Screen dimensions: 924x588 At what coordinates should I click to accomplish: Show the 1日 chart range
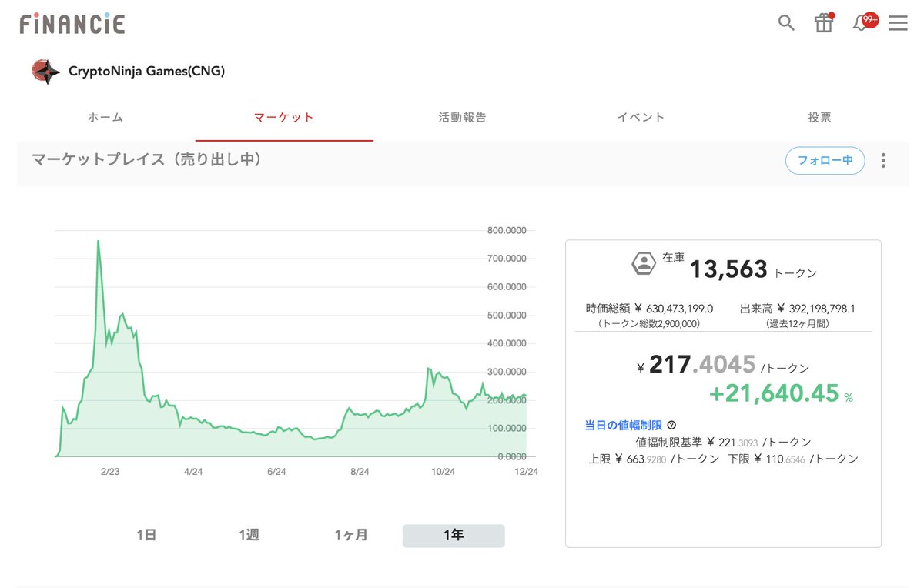[x=146, y=535]
